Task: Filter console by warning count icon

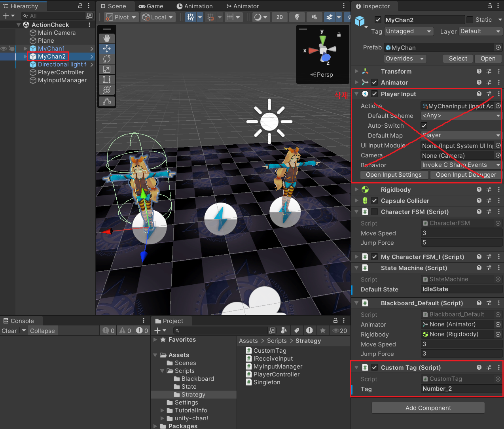Action: click(x=125, y=331)
